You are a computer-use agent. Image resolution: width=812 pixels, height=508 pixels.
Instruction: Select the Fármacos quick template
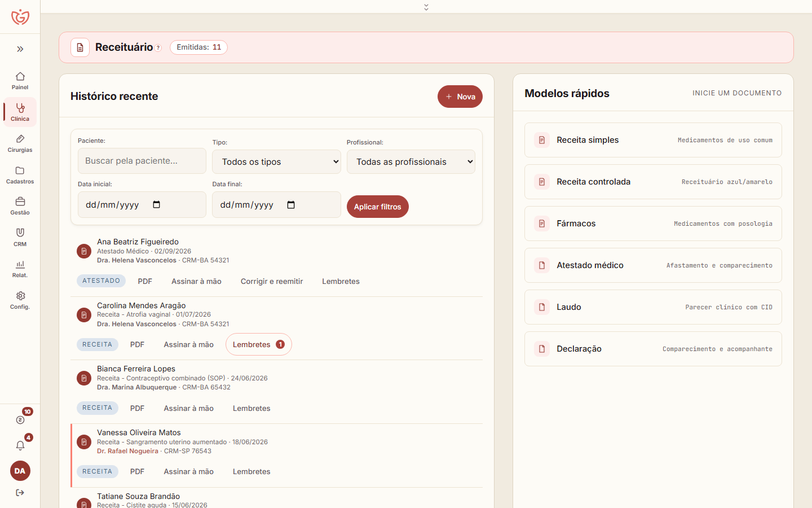click(653, 224)
